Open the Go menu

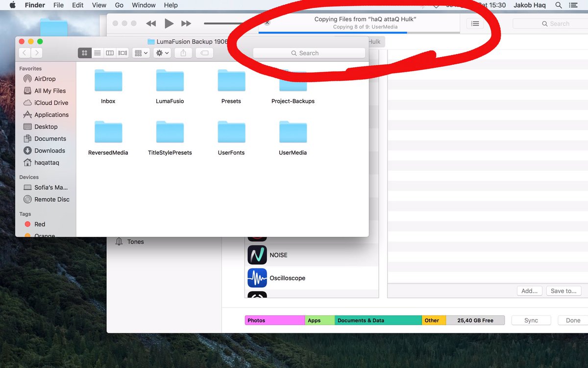(x=119, y=5)
